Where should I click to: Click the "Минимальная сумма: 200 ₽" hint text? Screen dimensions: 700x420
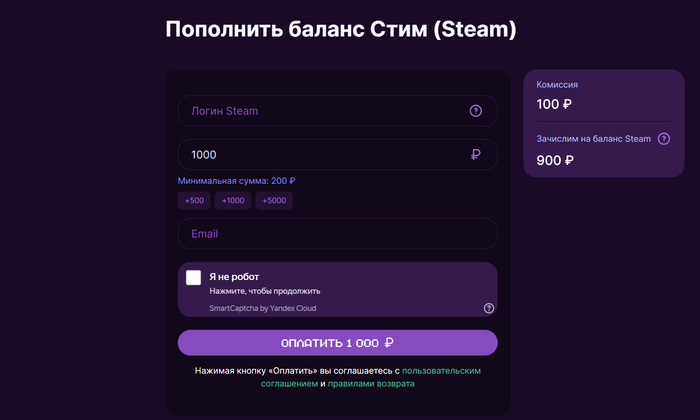click(x=236, y=181)
